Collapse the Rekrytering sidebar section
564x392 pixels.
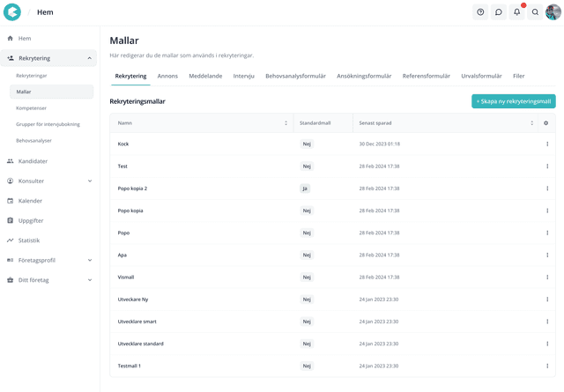90,58
